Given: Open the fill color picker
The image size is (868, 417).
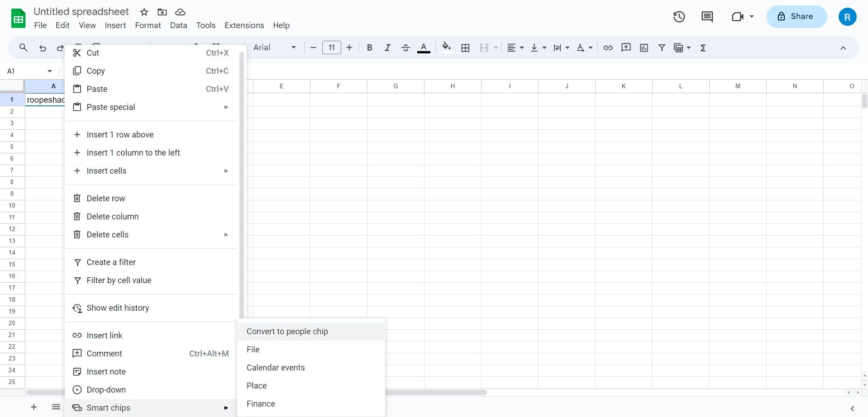Looking at the screenshot, I should tap(446, 47).
